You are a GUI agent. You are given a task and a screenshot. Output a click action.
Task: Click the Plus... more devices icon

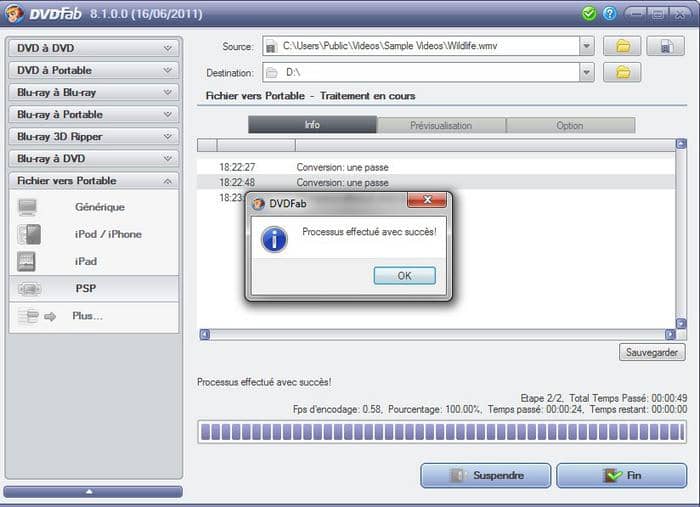point(37,316)
